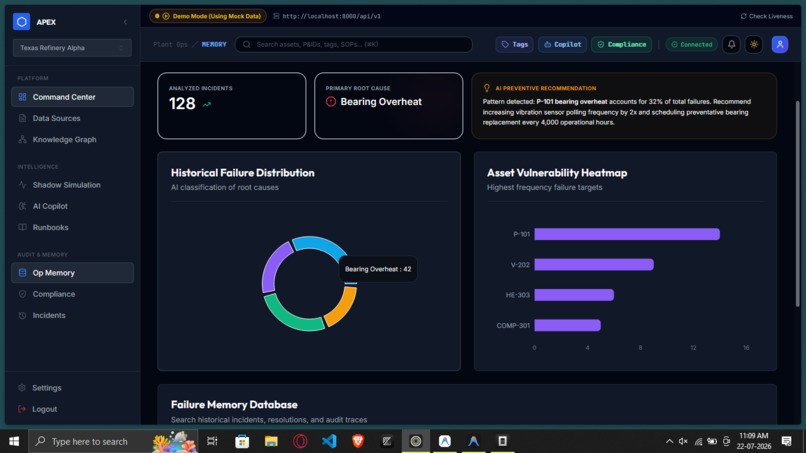Open the user profile avatar icon

780,44
